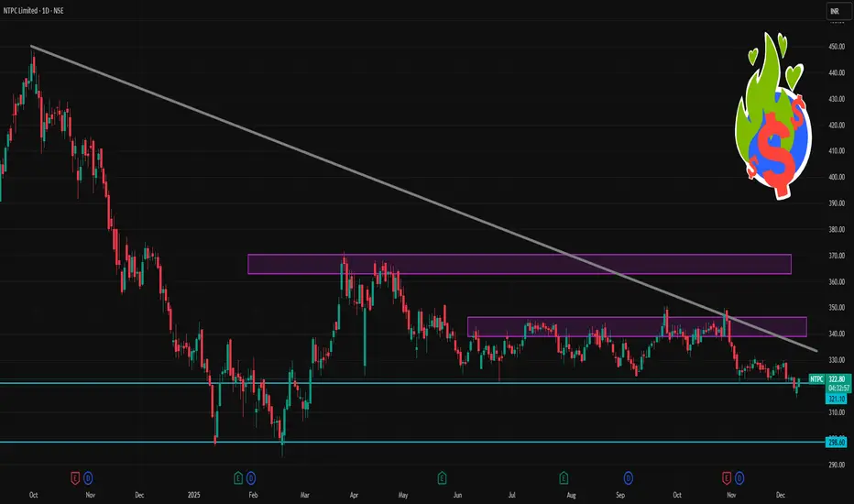Click the 430.00 price axis label
Viewport: 854px width, 504px height.
click(837, 99)
